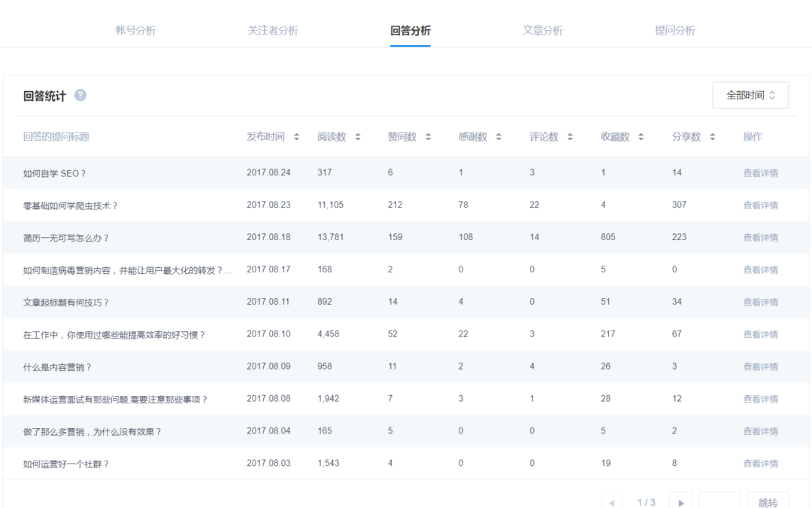Click the favorites count 805
Viewport: 812px width, 508px height.
(608, 237)
